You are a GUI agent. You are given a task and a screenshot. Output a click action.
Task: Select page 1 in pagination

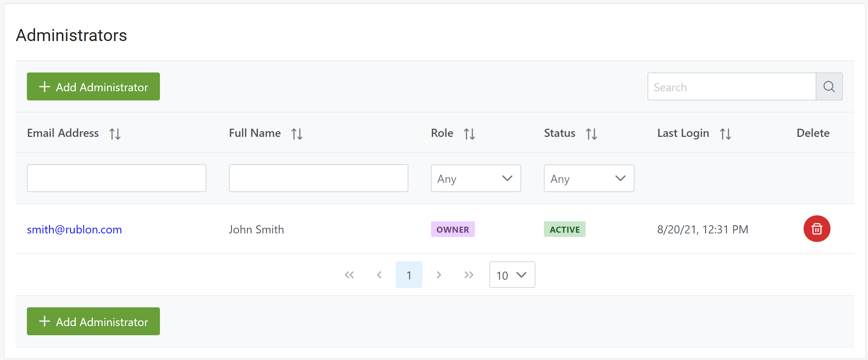pyautogui.click(x=409, y=275)
